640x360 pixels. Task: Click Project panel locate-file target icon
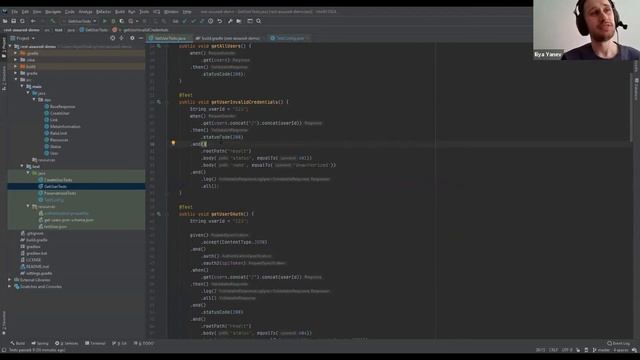(x=113, y=38)
